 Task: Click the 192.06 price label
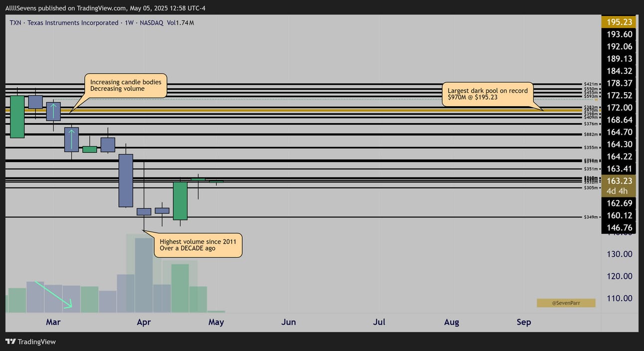pos(620,46)
